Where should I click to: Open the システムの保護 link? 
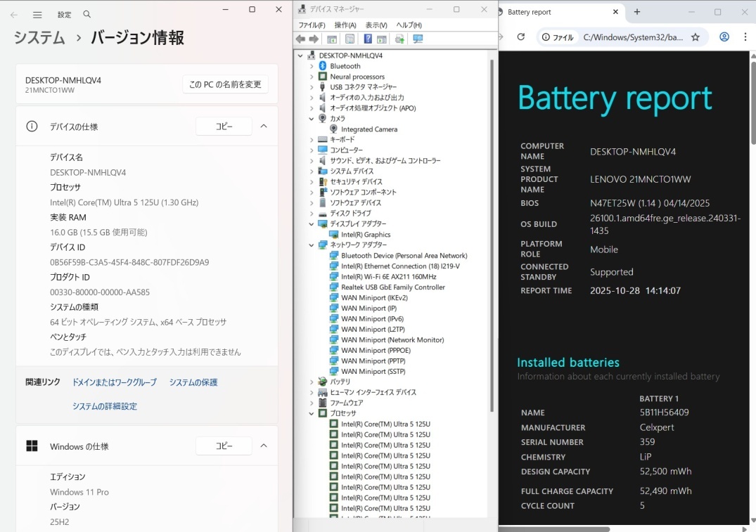[193, 382]
